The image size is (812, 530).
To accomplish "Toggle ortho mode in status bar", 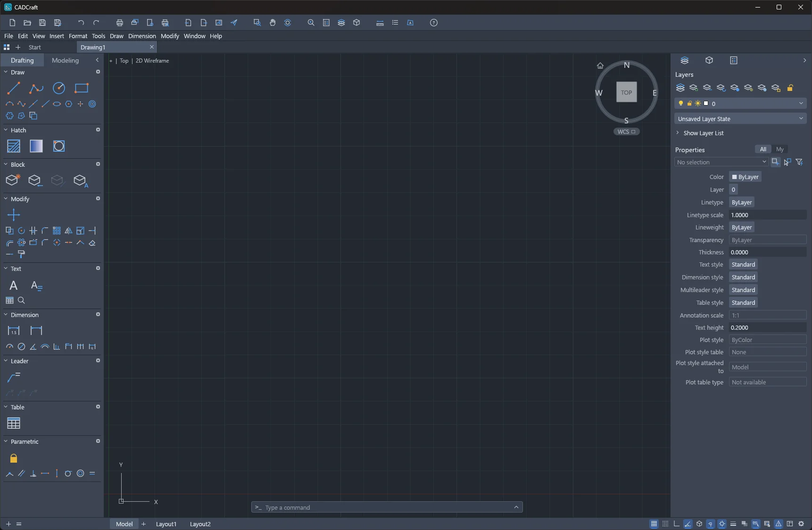I will click(x=677, y=524).
